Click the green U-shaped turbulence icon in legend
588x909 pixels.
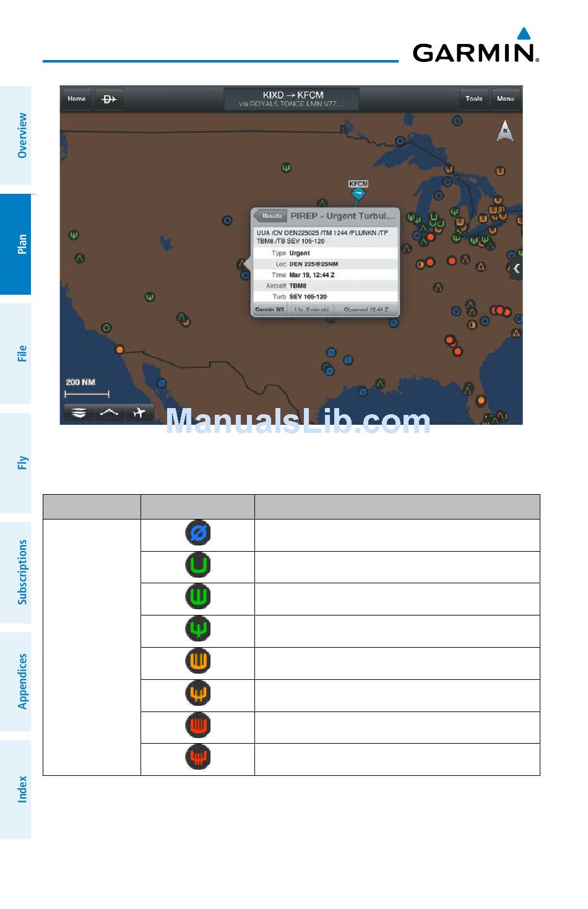click(198, 565)
